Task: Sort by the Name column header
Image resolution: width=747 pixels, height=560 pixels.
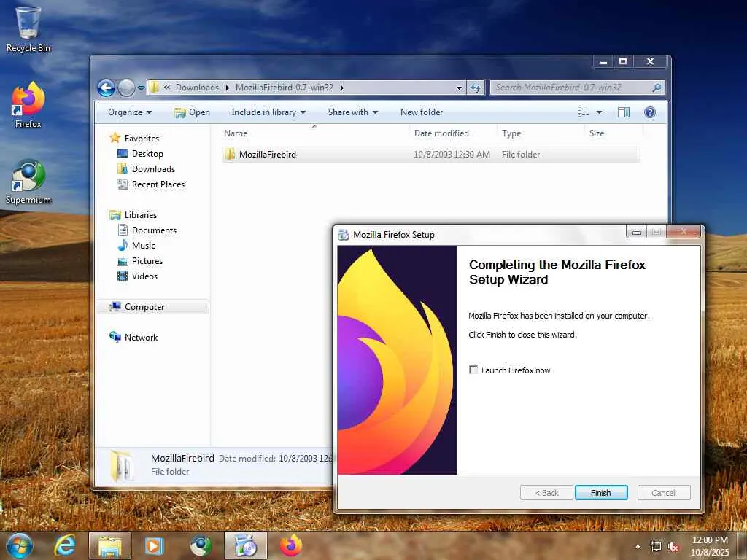Action: point(314,133)
